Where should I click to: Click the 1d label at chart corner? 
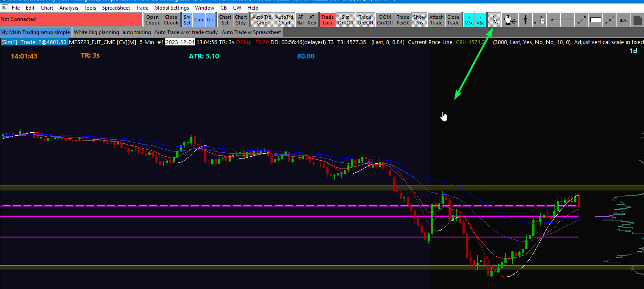click(633, 52)
